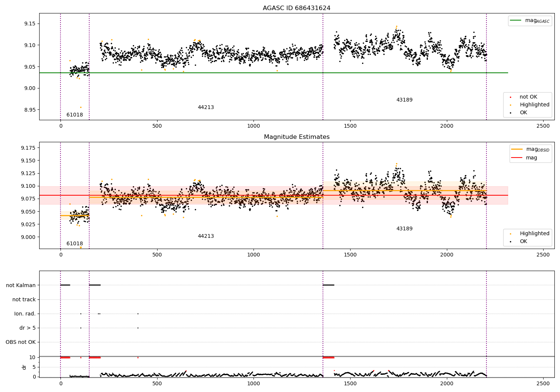Click the "not track" row label
This screenshot has width=560, height=392.
click(x=24, y=300)
